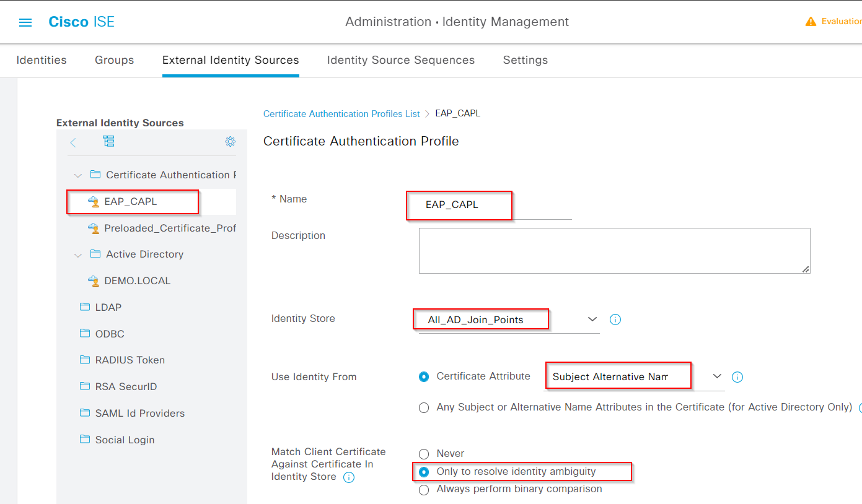Click the LDAP folder icon
Viewport: 862px width, 504px height.
point(85,307)
